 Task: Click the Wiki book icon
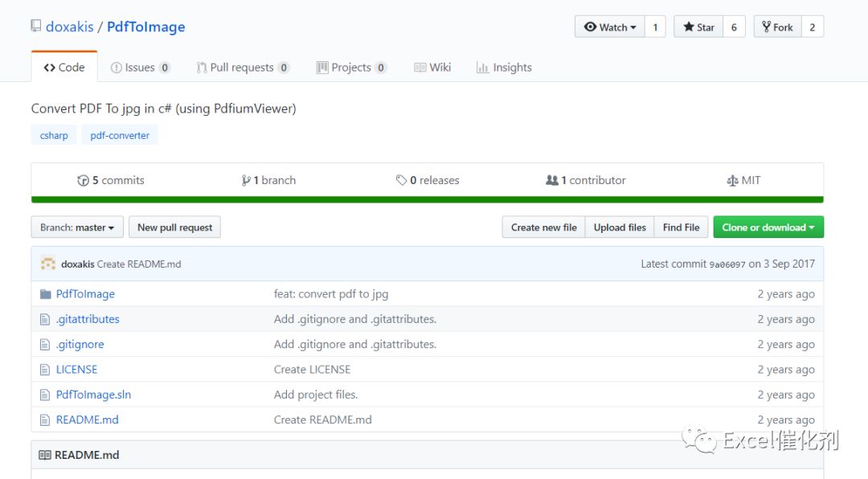420,68
